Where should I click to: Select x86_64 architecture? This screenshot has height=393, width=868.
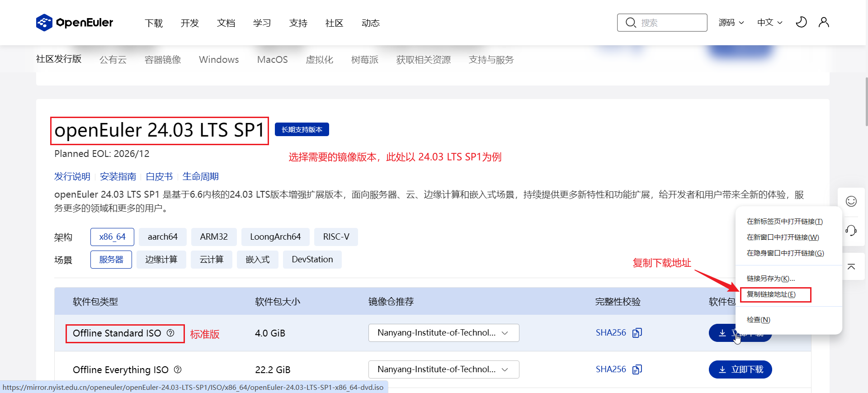pyautogui.click(x=112, y=237)
